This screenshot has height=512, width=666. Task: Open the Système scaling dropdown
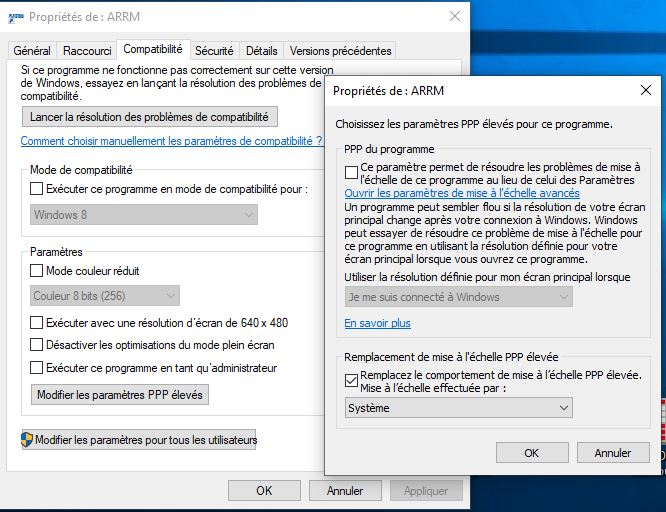458,408
